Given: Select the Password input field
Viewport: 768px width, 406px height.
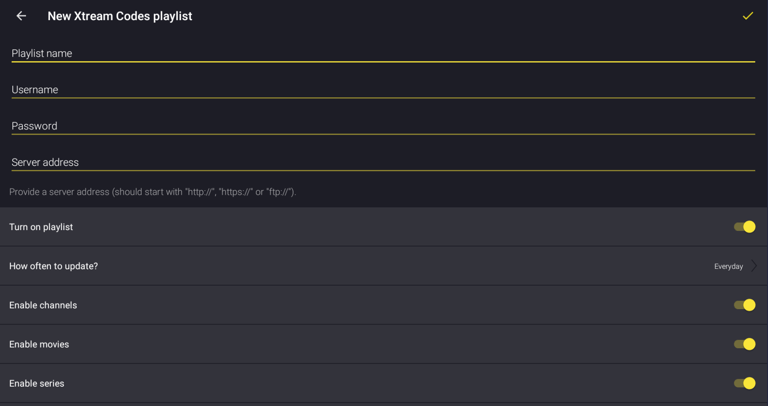Looking at the screenshot, I should point(383,126).
